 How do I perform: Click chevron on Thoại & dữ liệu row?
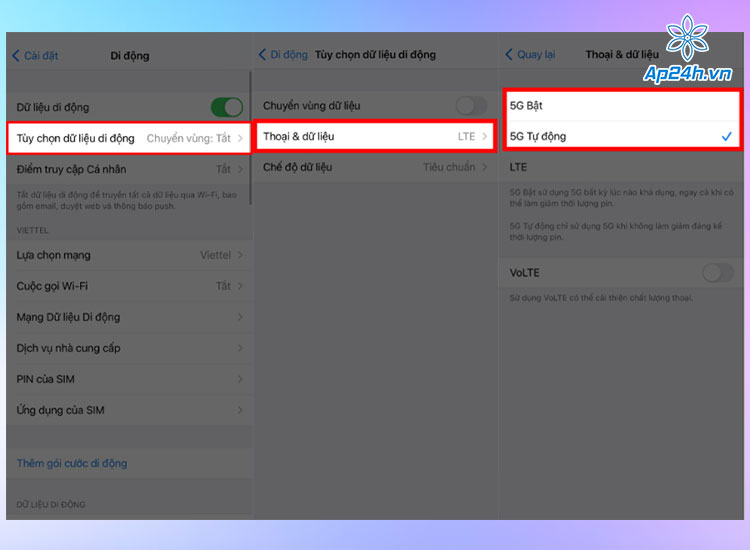(485, 136)
